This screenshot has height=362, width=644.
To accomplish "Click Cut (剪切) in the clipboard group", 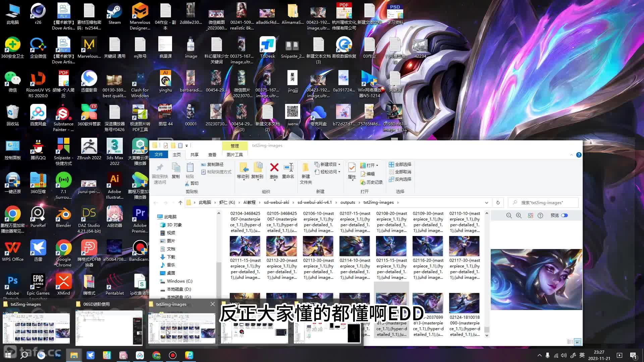I will click(x=192, y=183).
